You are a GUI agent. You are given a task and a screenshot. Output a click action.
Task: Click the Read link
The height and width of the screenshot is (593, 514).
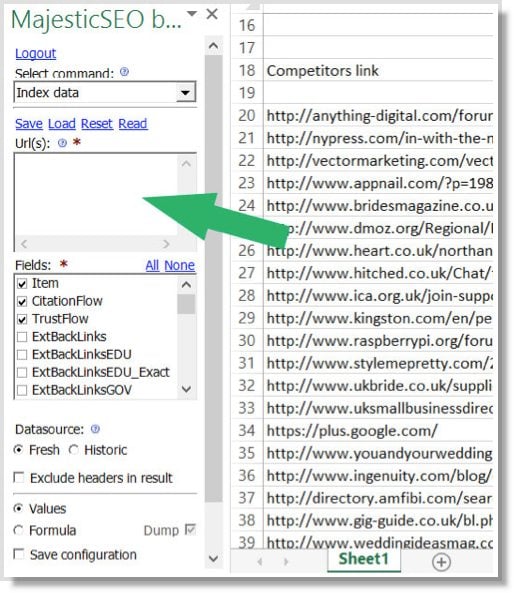coord(133,124)
